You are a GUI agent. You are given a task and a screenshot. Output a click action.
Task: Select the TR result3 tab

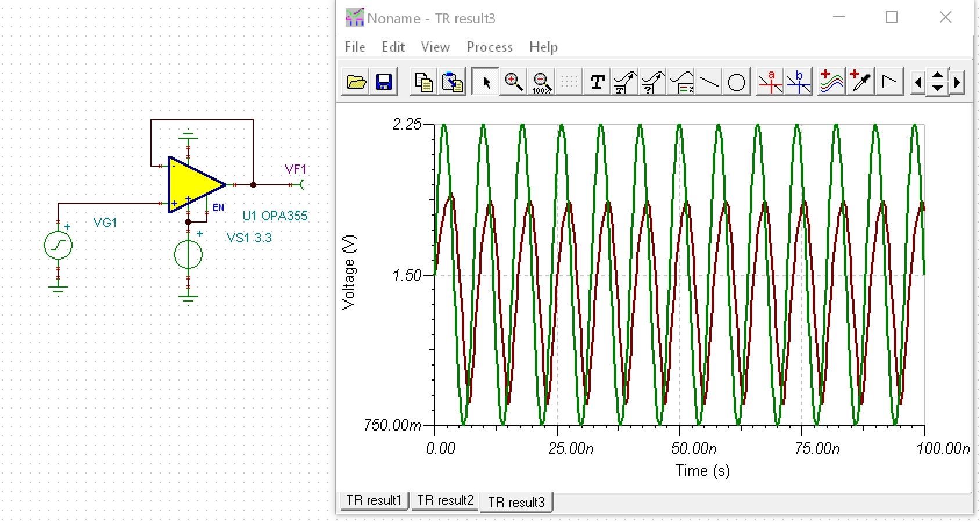point(516,502)
